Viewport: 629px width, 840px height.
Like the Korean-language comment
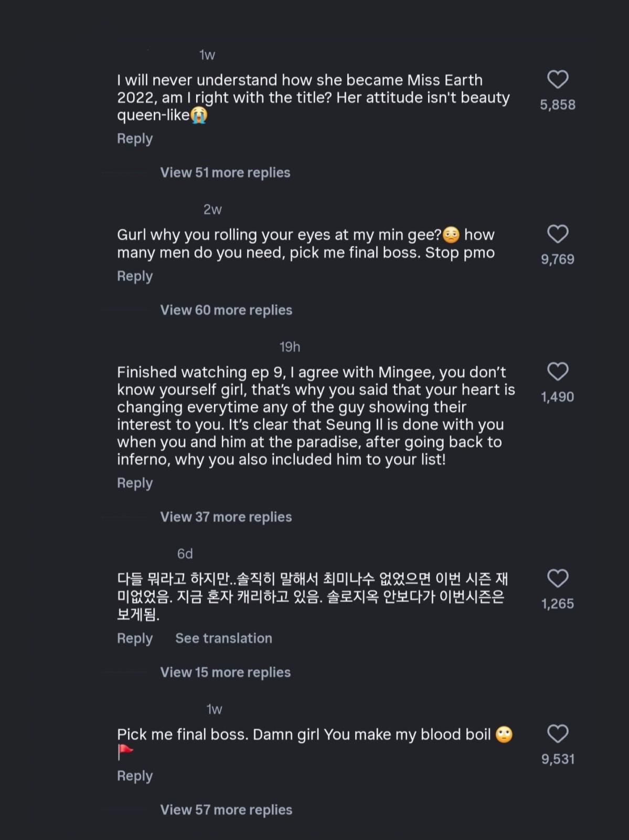click(558, 579)
